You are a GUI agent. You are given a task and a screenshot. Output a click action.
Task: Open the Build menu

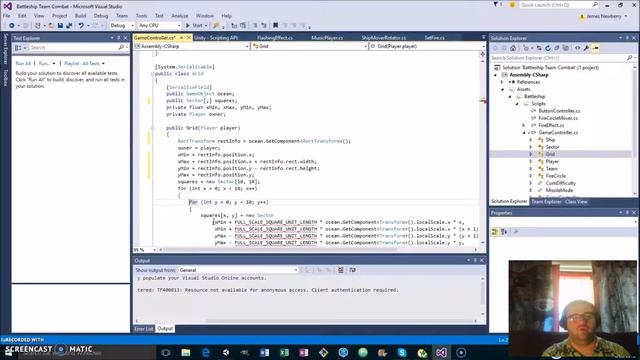point(80,16)
